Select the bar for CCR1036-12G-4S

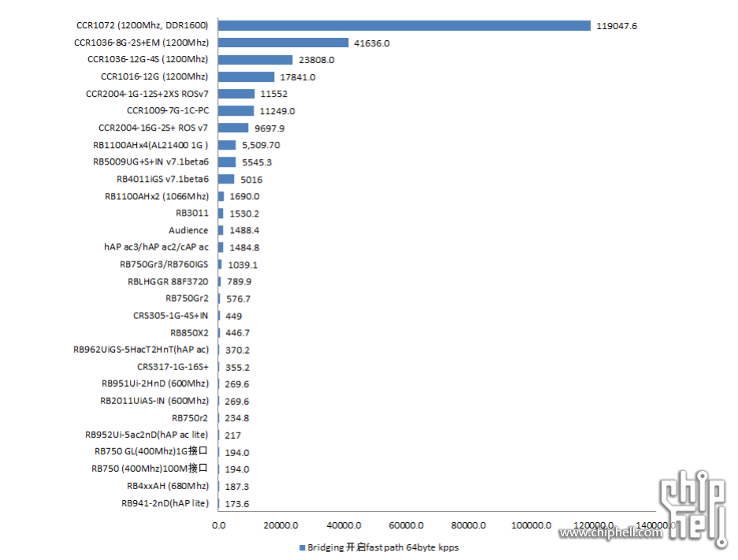coord(255,60)
